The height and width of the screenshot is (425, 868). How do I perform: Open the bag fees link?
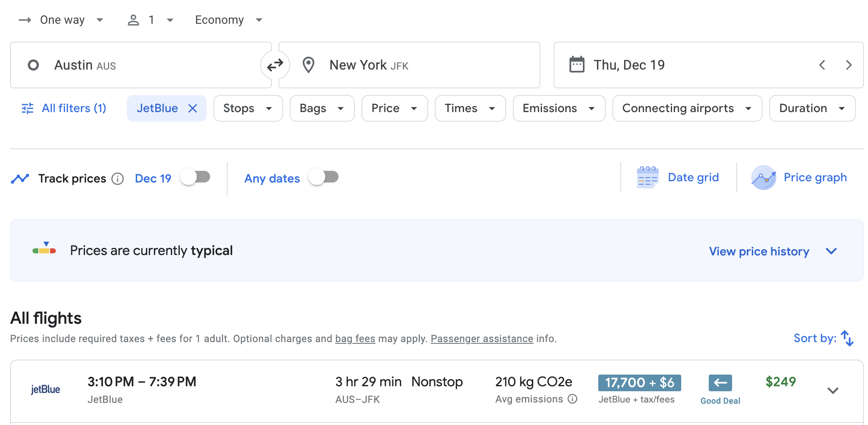coord(355,339)
